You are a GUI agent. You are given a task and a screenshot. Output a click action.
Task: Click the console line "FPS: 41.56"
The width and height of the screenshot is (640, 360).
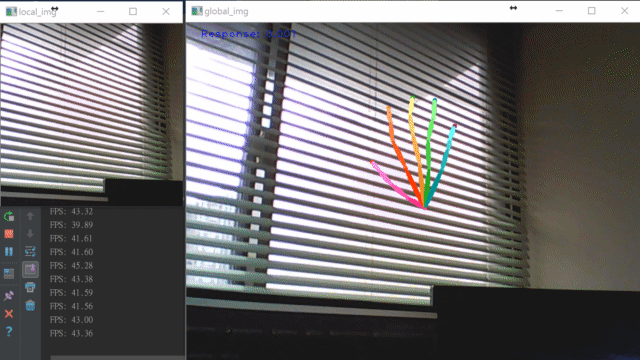[71, 306]
